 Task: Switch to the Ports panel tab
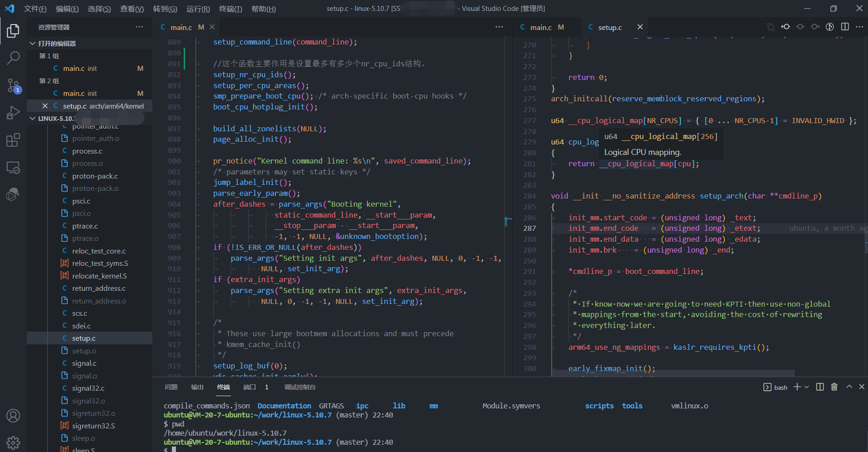pyautogui.click(x=256, y=387)
